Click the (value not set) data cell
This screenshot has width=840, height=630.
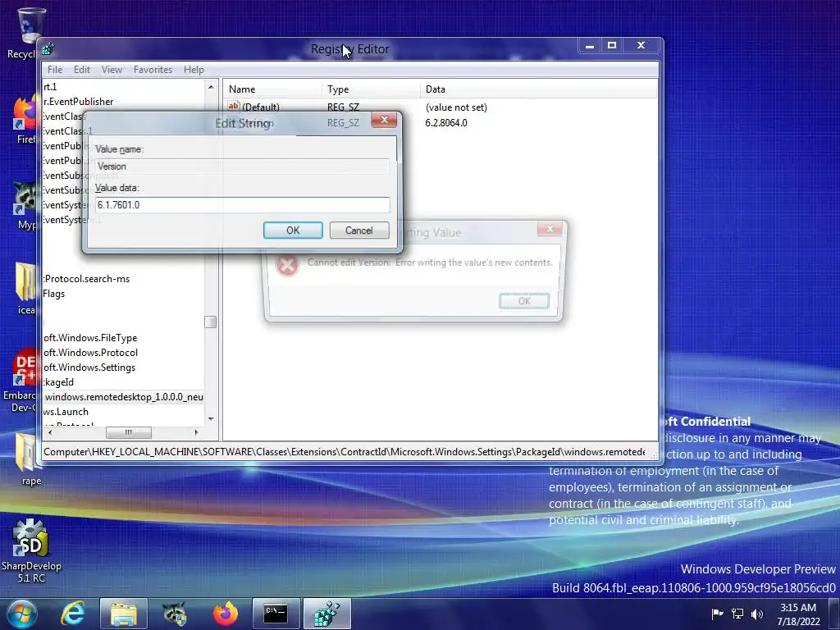click(x=456, y=107)
